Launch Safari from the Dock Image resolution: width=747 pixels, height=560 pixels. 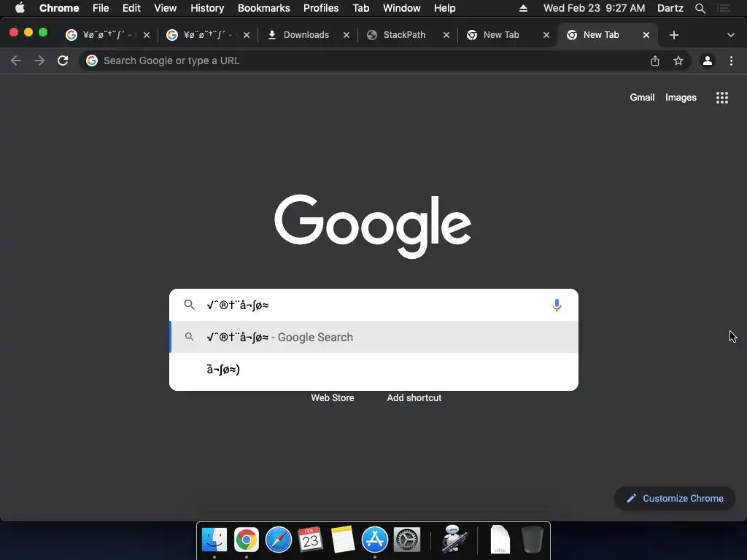278,540
